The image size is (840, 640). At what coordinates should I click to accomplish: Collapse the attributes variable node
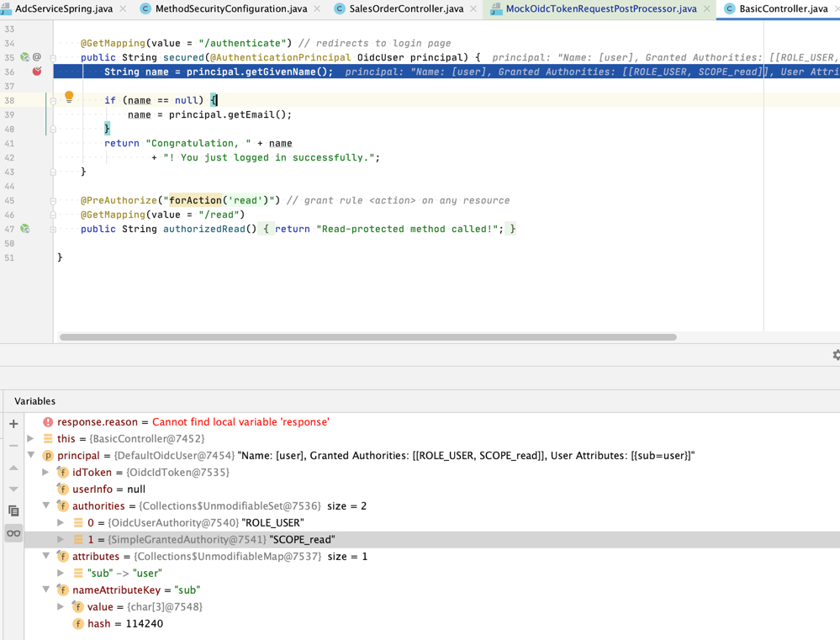pos(46,556)
